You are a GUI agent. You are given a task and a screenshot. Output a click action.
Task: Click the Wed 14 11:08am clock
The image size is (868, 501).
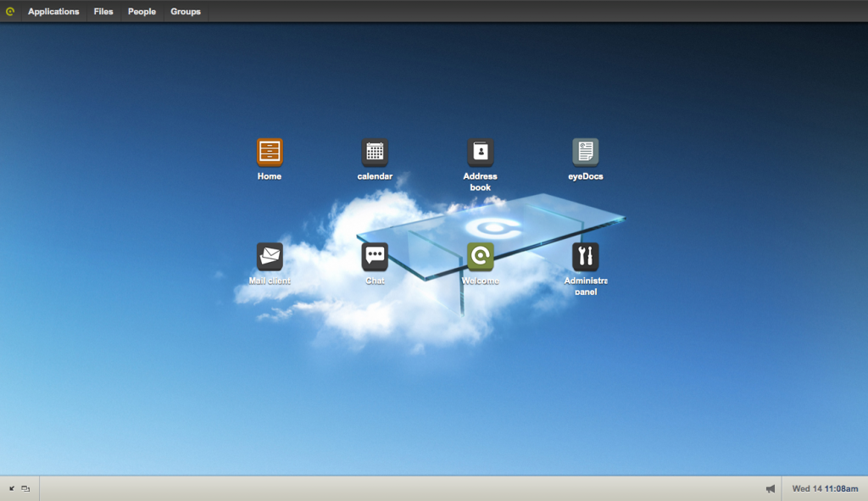tap(824, 488)
